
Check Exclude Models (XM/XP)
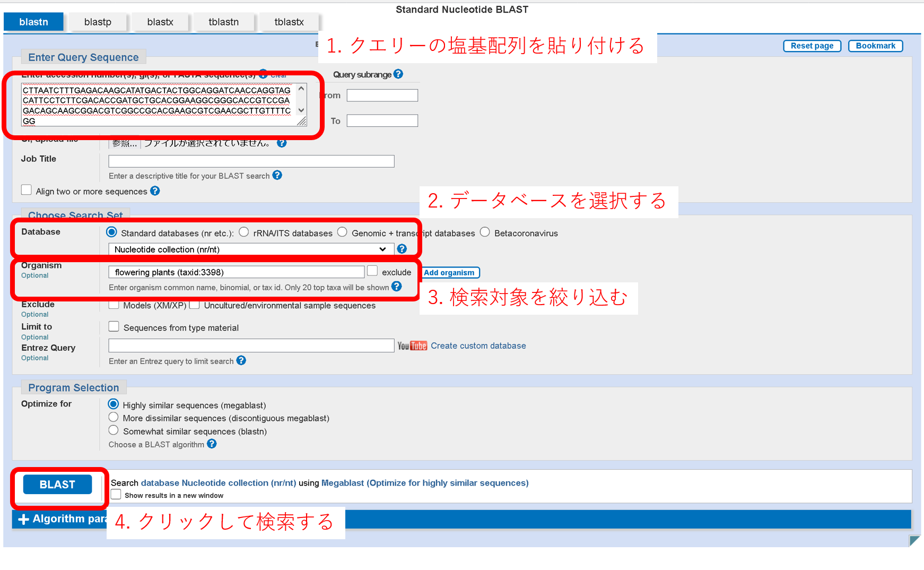pos(114,305)
